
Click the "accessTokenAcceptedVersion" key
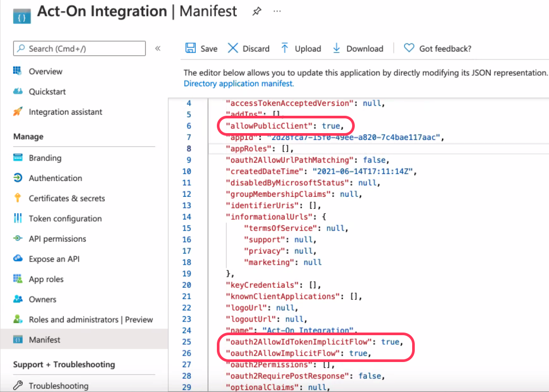coord(290,103)
